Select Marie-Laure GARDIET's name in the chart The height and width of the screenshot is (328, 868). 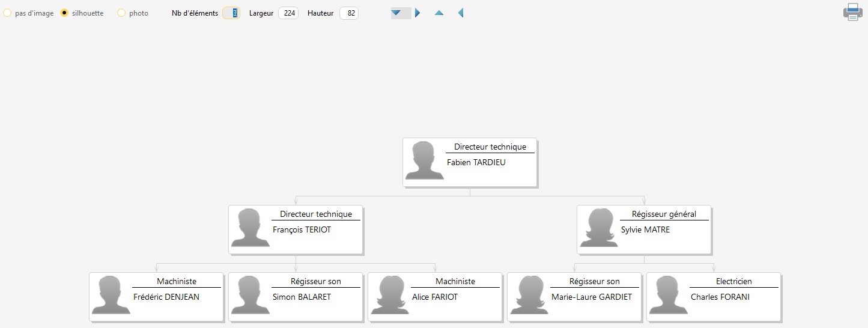coord(592,297)
